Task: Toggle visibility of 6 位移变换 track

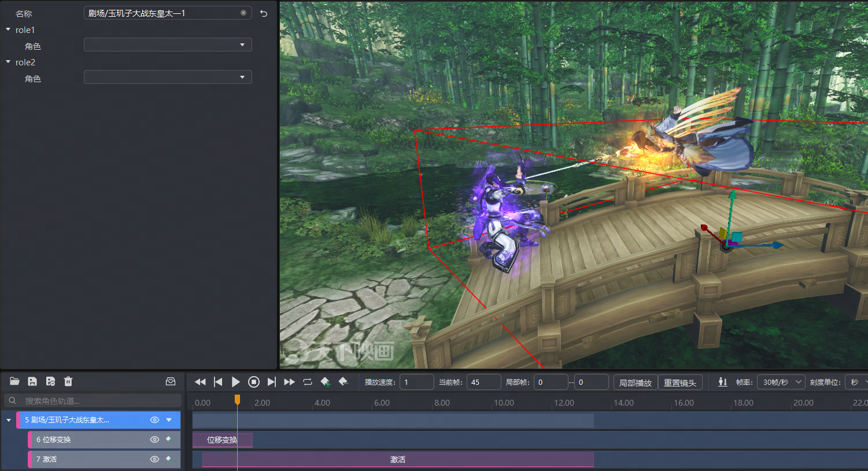Action: click(x=154, y=440)
